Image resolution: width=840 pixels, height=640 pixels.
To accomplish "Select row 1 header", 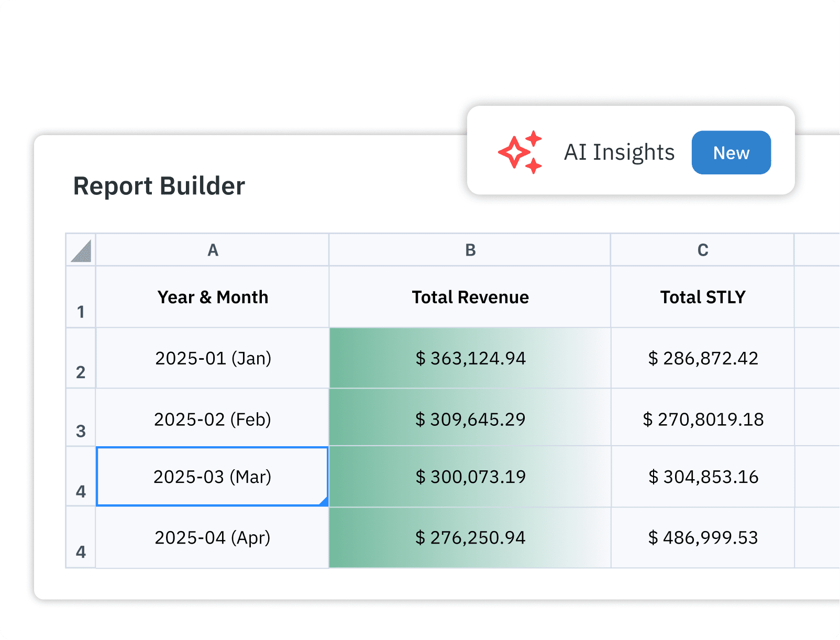I will click(x=81, y=297).
